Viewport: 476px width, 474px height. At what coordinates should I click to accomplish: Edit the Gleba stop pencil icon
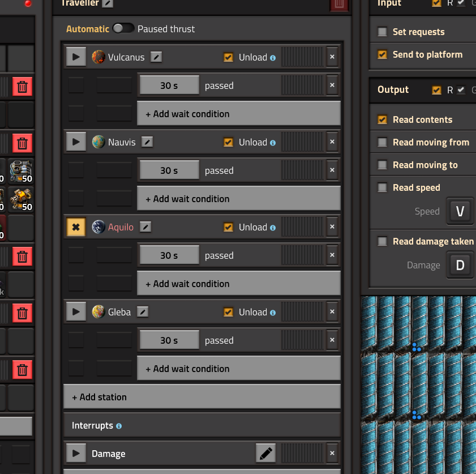point(143,312)
